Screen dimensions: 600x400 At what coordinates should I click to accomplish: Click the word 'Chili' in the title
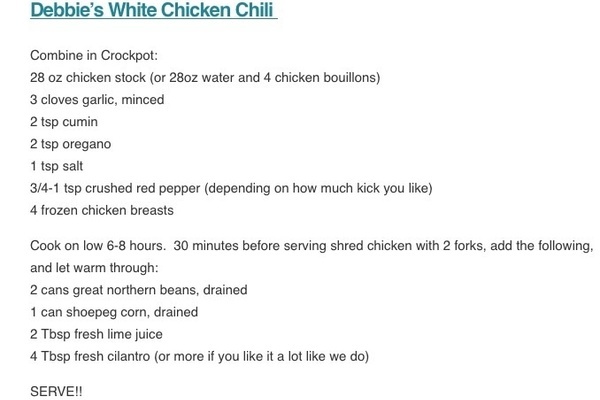point(254,10)
